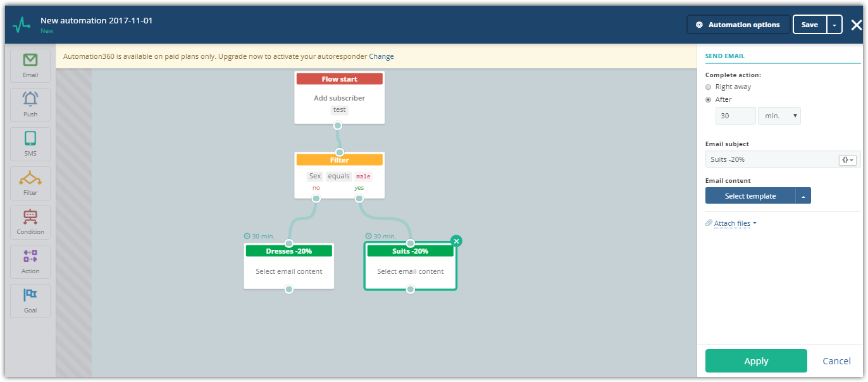The width and height of the screenshot is (868, 382).
Task: Choose the Right away option
Action: click(709, 87)
